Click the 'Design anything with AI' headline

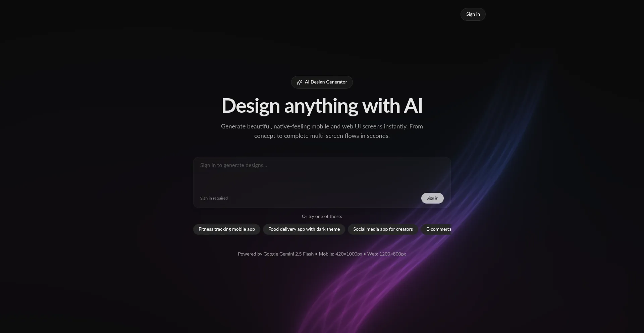322,106
